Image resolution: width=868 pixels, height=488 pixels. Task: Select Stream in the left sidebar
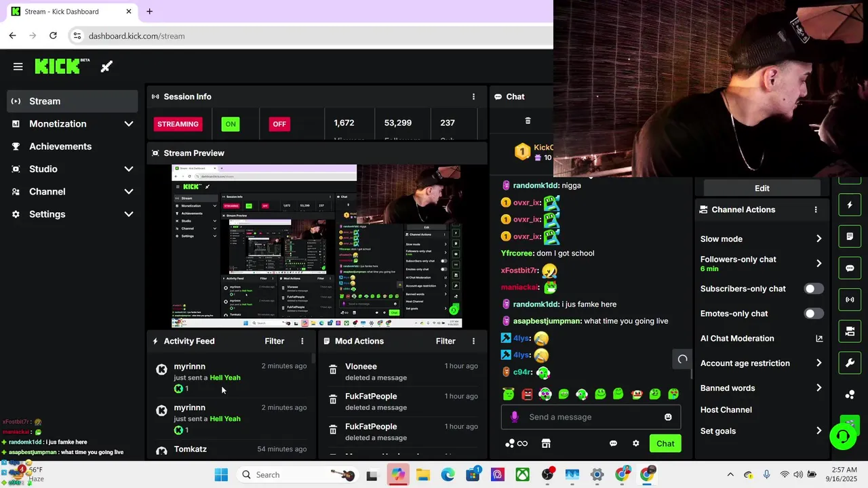coord(72,101)
